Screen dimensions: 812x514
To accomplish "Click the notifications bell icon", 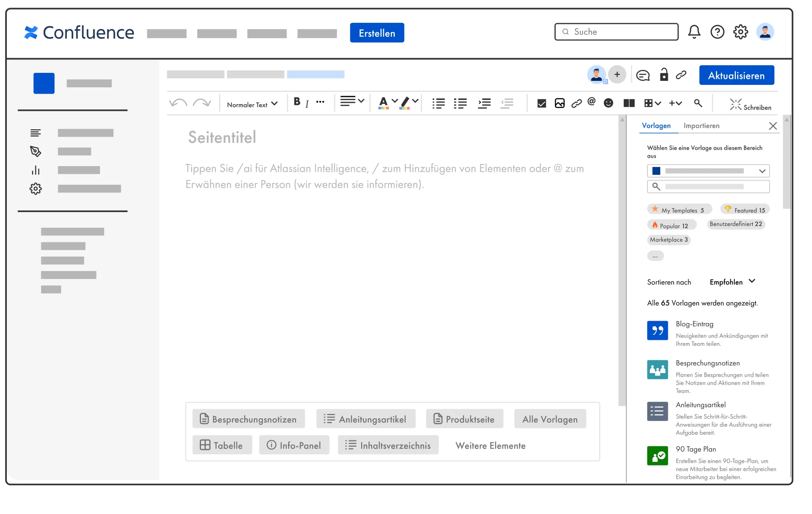I will tap(694, 32).
